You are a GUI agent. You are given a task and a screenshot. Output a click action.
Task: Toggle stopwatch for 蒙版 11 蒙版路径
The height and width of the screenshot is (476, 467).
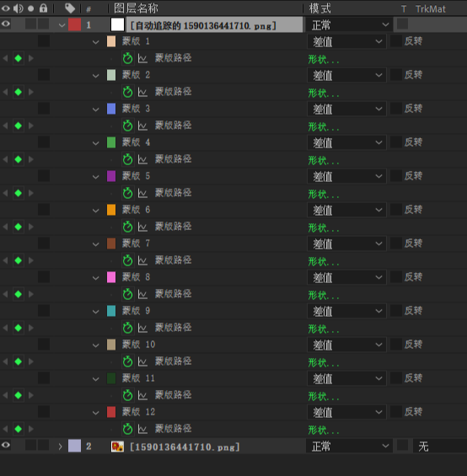tap(127, 395)
